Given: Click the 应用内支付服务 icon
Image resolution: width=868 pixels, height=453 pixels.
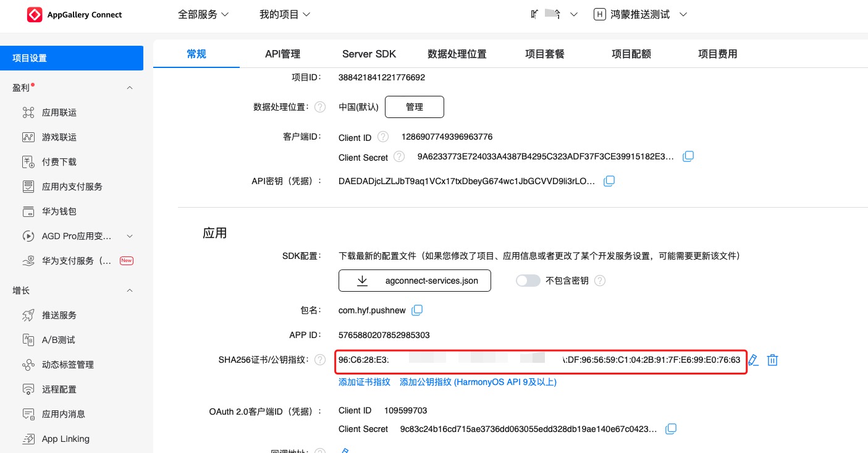Looking at the screenshot, I should [x=28, y=187].
